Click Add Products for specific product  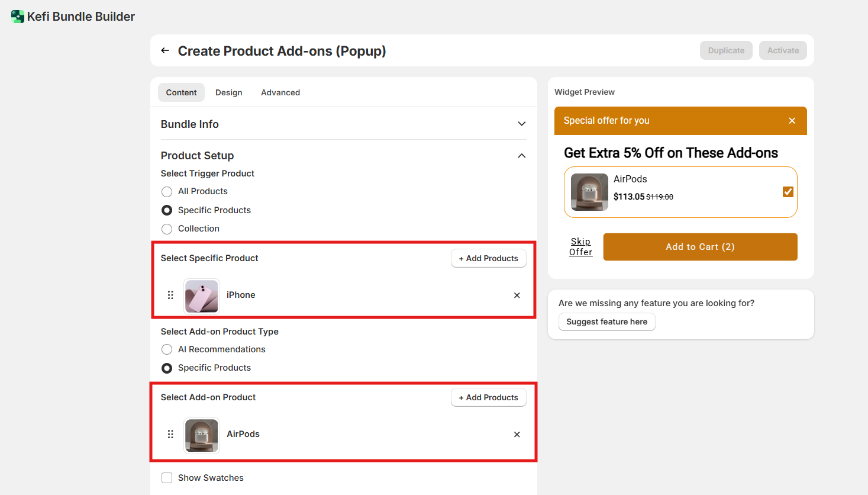tap(488, 259)
